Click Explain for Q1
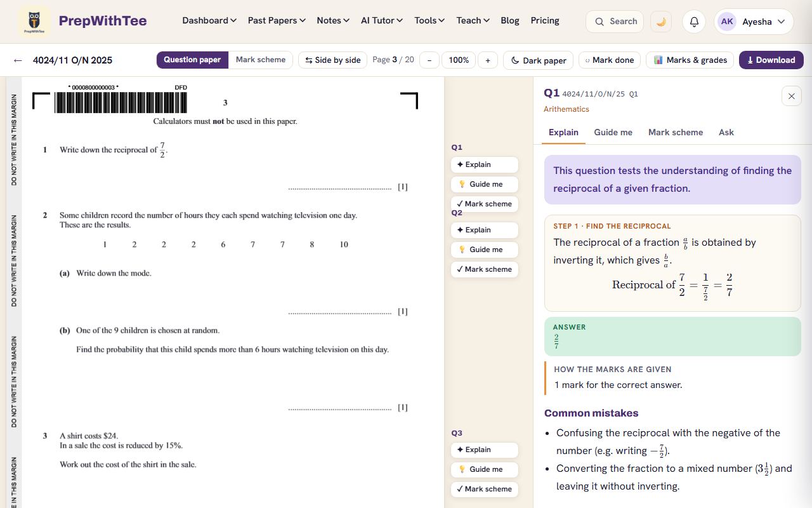Screen dimensions: 812x508 tap(485, 164)
